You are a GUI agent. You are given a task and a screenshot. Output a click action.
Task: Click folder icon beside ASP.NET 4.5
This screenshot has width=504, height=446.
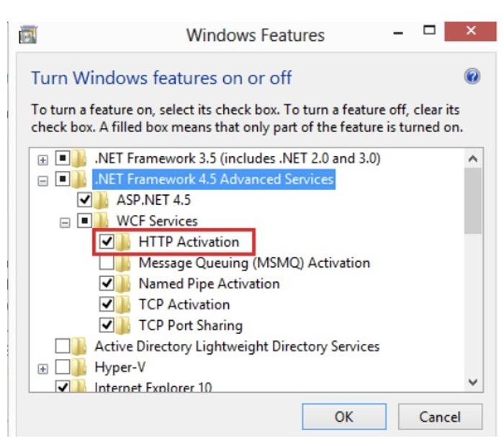click(102, 200)
